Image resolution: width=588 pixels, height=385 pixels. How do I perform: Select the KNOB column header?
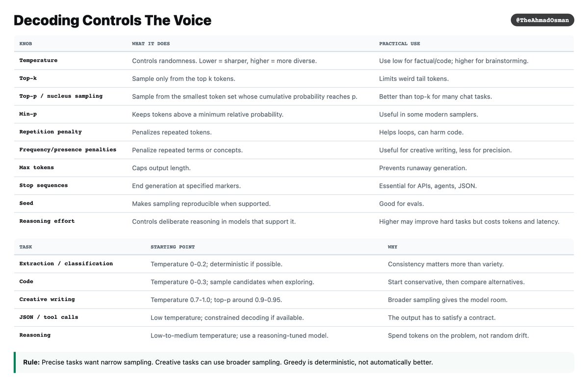tap(26, 44)
